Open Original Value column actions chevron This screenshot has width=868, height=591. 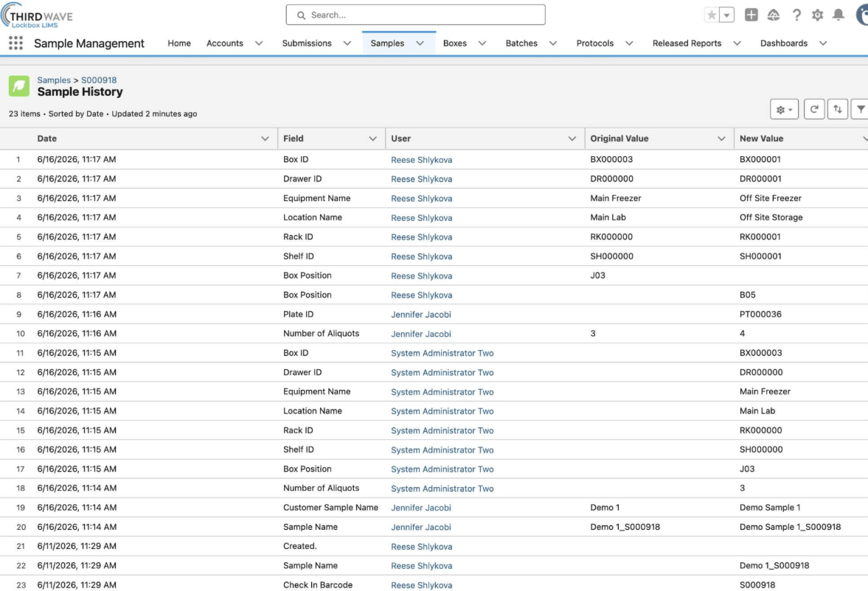pos(721,139)
